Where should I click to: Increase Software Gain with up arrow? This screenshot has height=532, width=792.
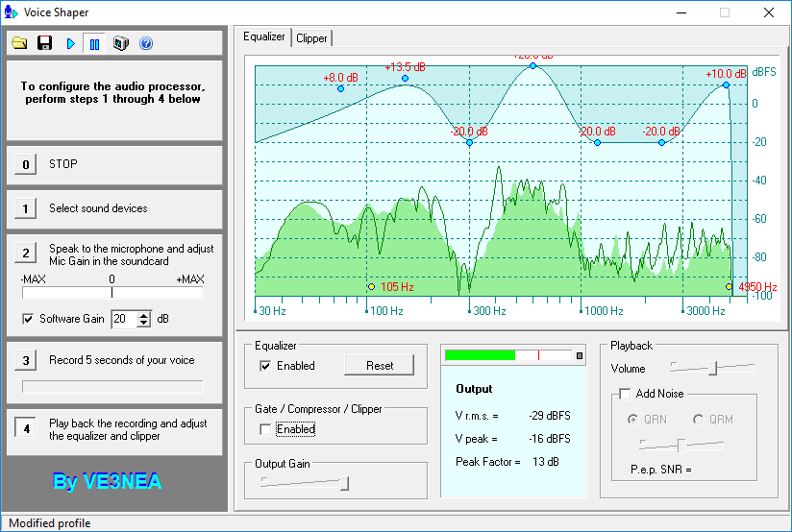144,315
